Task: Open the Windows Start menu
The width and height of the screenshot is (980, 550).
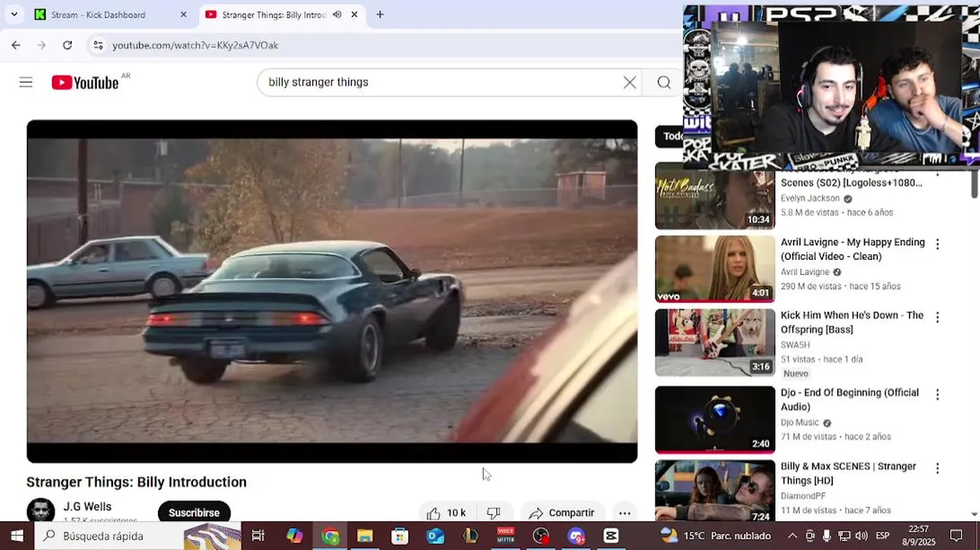Action: [17, 535]
